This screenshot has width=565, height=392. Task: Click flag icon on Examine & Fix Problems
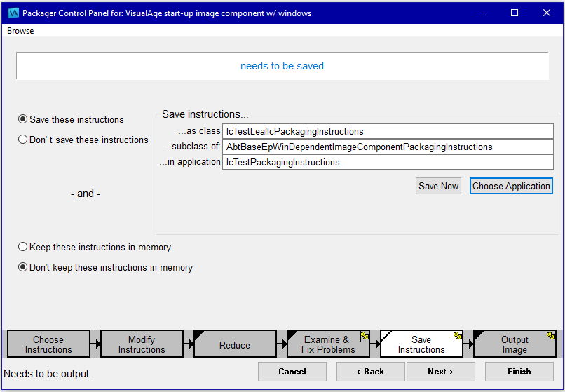click(x=365, y=336)
